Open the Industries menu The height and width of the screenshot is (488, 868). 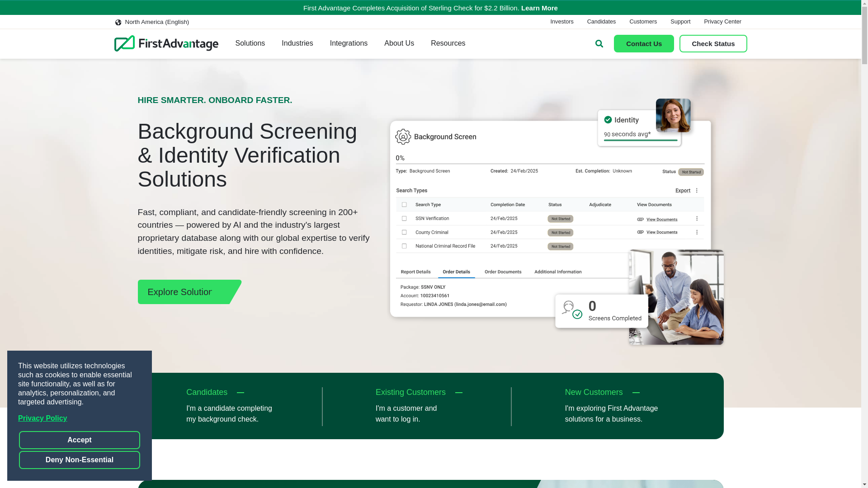click(x=297, y=43)
